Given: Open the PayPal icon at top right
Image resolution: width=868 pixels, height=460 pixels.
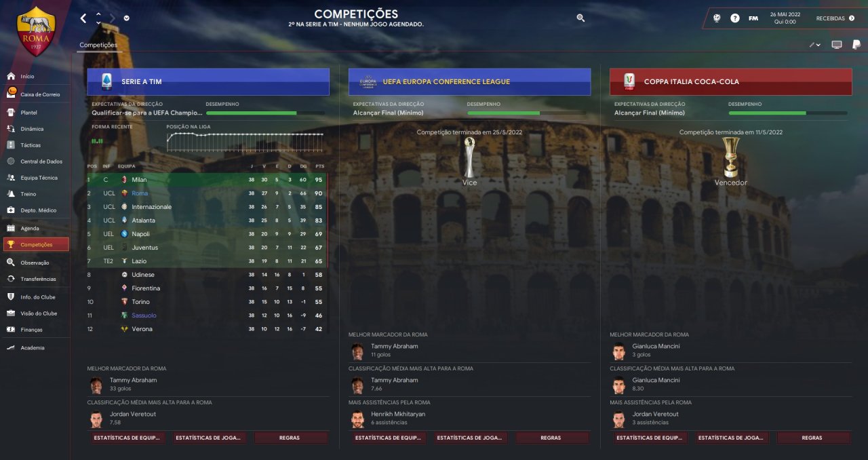Looking at the screenshot, I should [x=856, y=45].
